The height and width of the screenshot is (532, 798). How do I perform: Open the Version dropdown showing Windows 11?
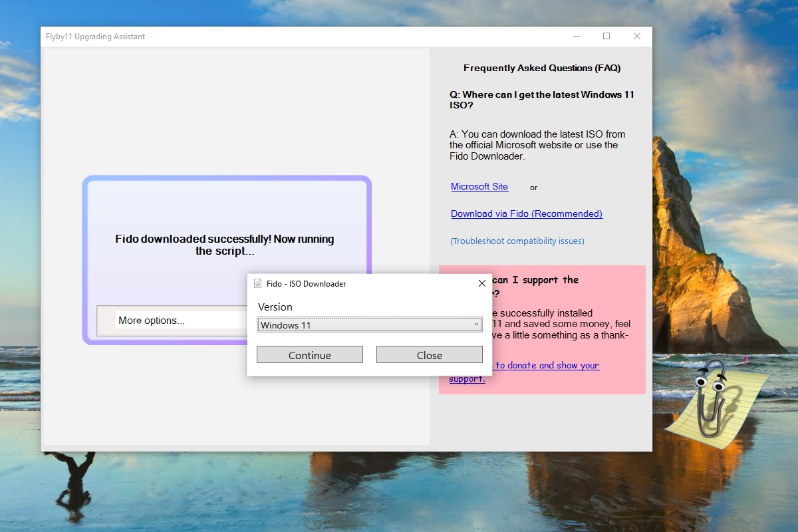tap(370, 325)
